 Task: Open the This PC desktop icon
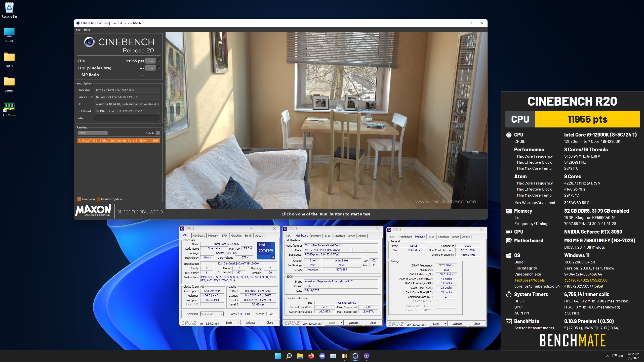[9, 35]
